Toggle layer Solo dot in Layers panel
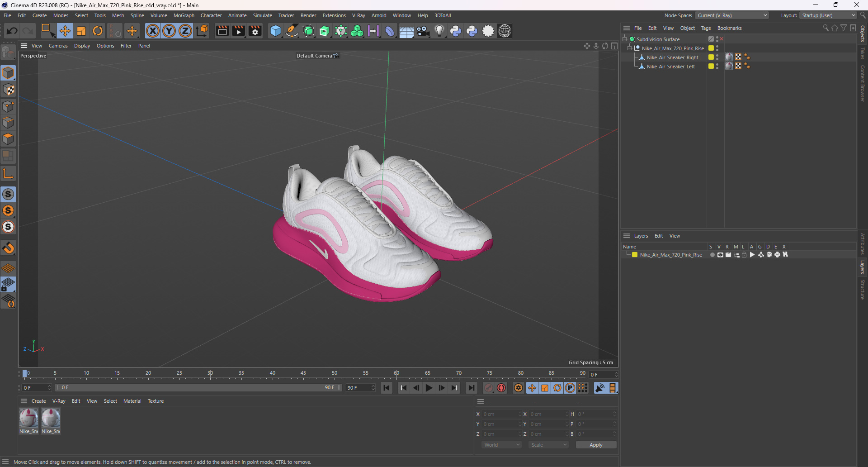Screen dimensions: 868x467 pyautogui.click(x=712, y=255)
